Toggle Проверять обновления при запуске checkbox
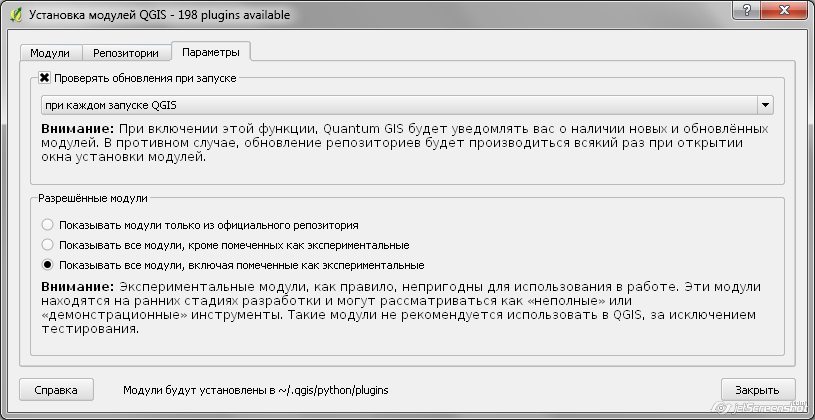 coord(45,78)
